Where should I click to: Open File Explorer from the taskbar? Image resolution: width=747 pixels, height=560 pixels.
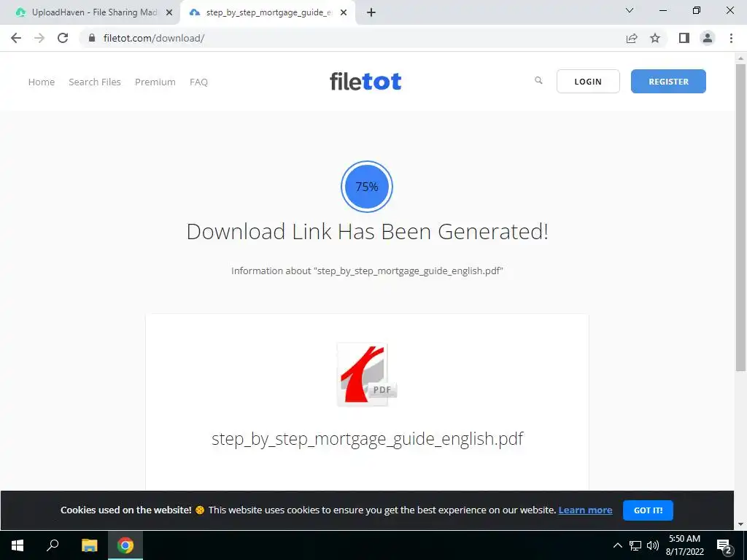point(89,545)
